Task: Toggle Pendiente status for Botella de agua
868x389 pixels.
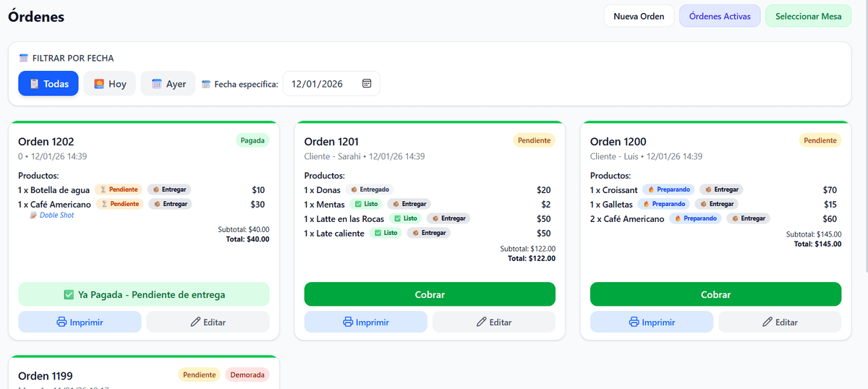Action: click(119, 190)
